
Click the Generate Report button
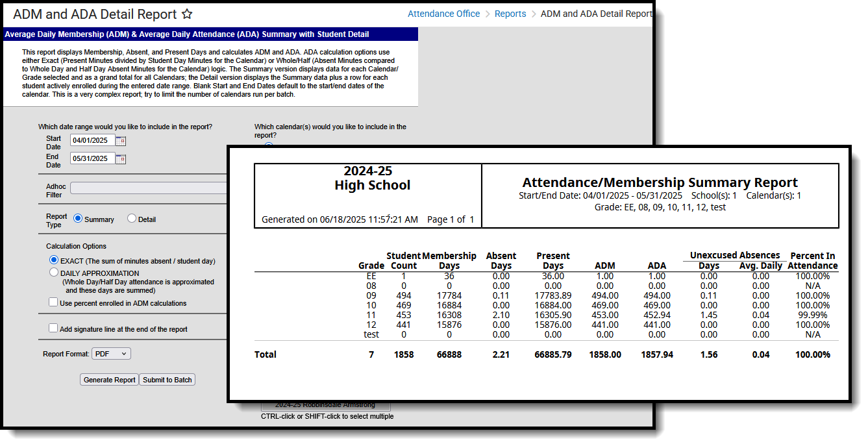pyautogui.click(x=110, y=380)
